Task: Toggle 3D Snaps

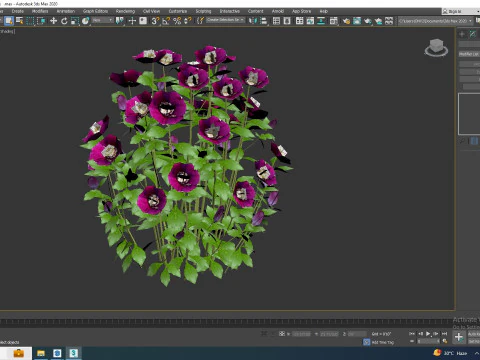Action: click(x=155, y=21)
